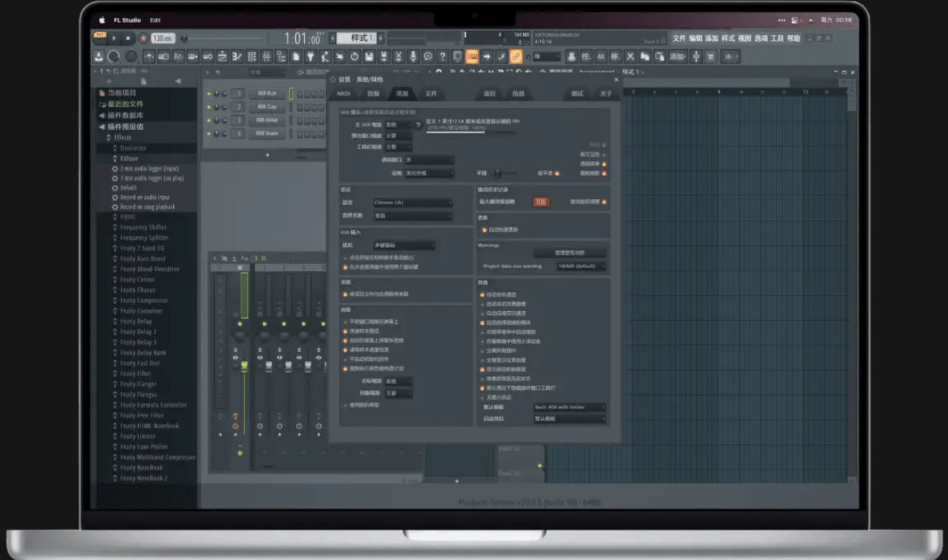
Task: Click the manage warning messages button
Action: tap(569, 253)
